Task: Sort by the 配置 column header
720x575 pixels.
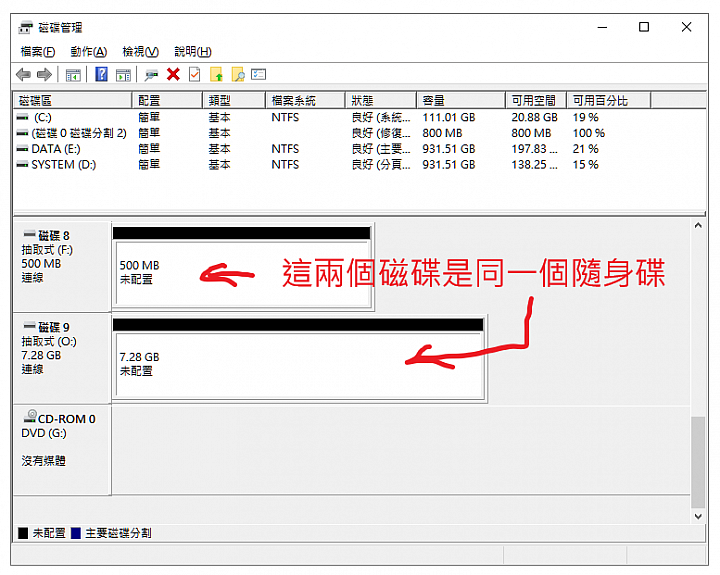Action: (x=167, y=100)
